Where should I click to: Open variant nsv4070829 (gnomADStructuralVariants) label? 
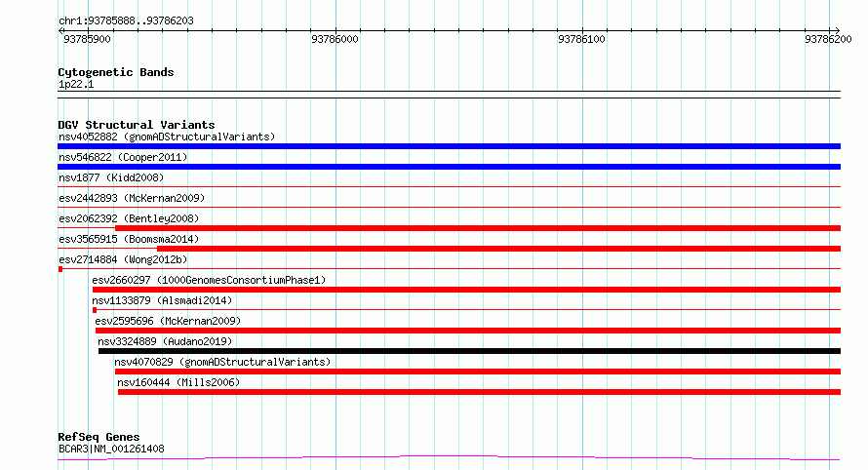pyautogui.click(x=222, y=362)
